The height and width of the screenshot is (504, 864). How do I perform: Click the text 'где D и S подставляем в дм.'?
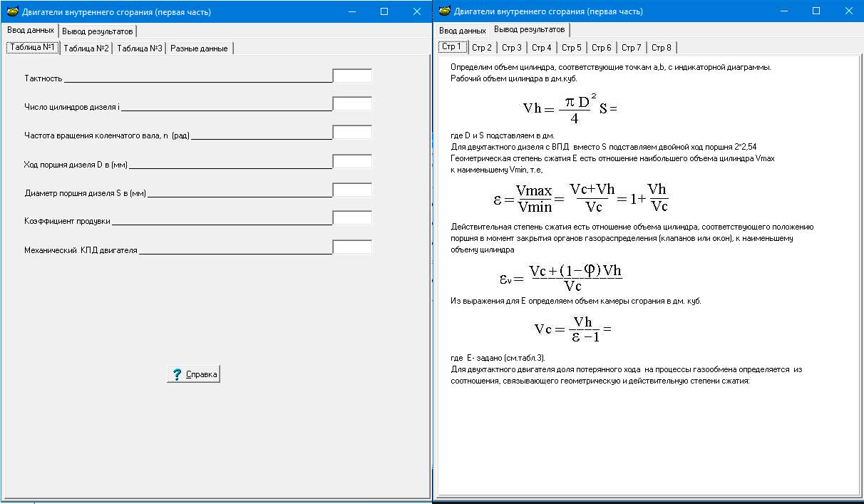503,135
